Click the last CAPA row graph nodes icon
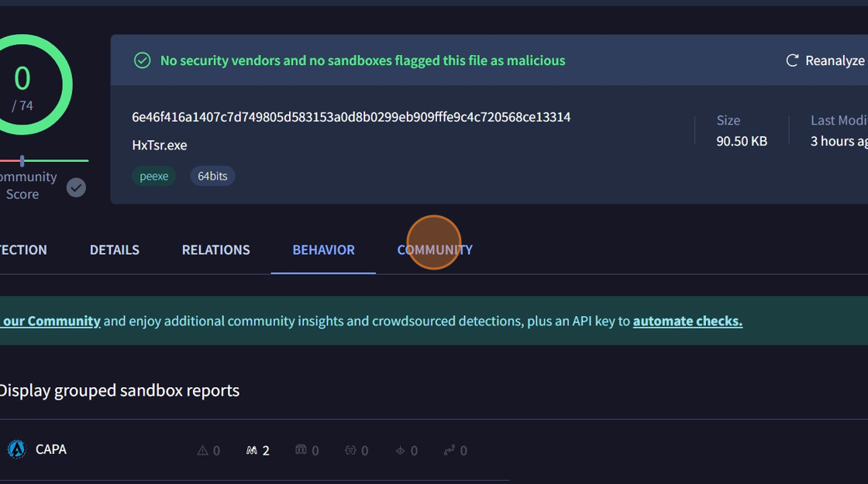The height and width of the screenshot is (484, 868). pos(449,450)
